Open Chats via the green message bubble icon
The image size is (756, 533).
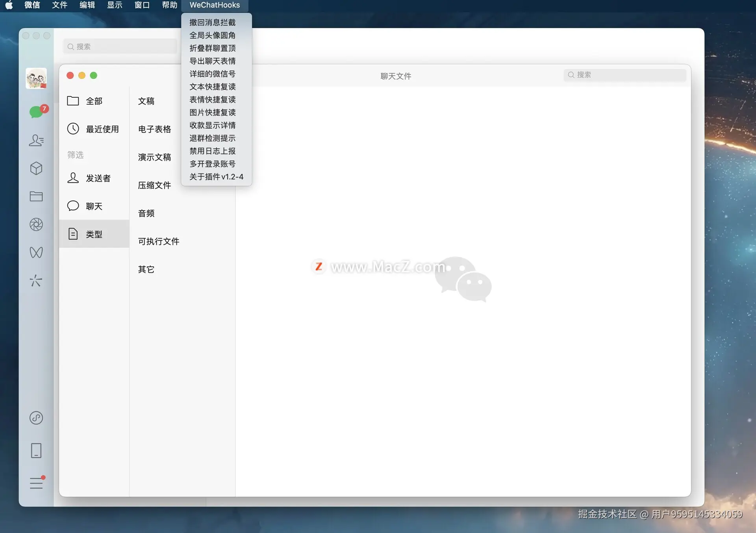click(x=36, y=112)
